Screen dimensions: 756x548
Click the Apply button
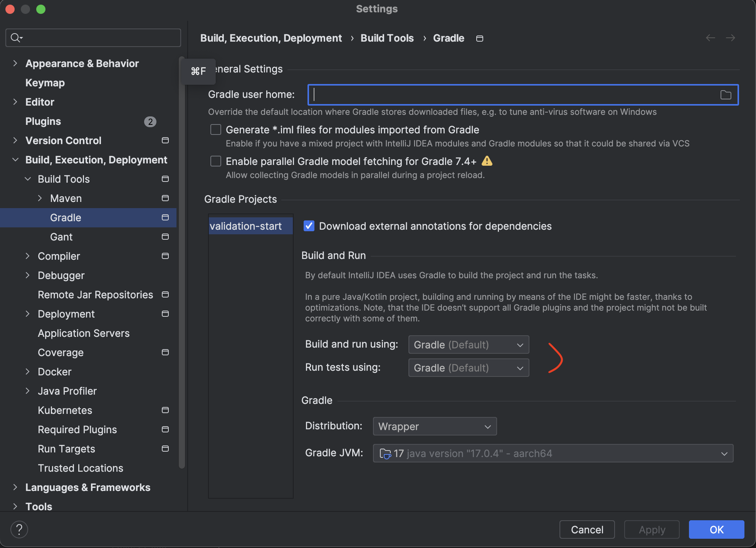click(652, 530)
